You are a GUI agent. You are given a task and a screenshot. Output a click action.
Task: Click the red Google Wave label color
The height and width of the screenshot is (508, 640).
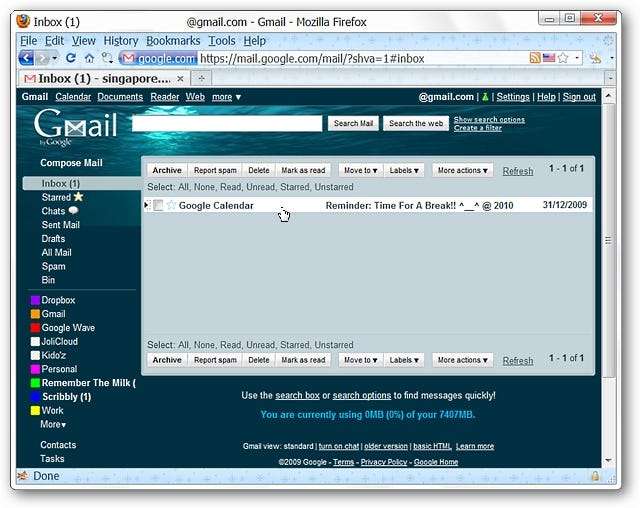pos(36,328)
